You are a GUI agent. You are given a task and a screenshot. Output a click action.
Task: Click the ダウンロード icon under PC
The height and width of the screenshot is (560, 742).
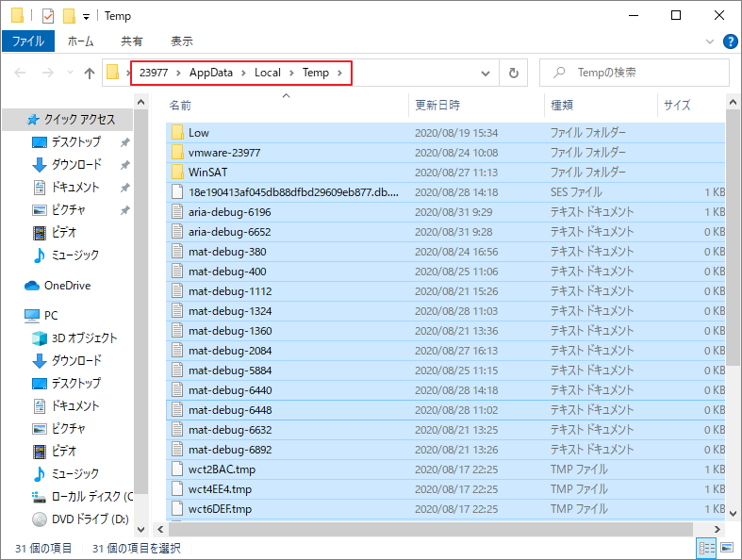[x=40, y=361]
